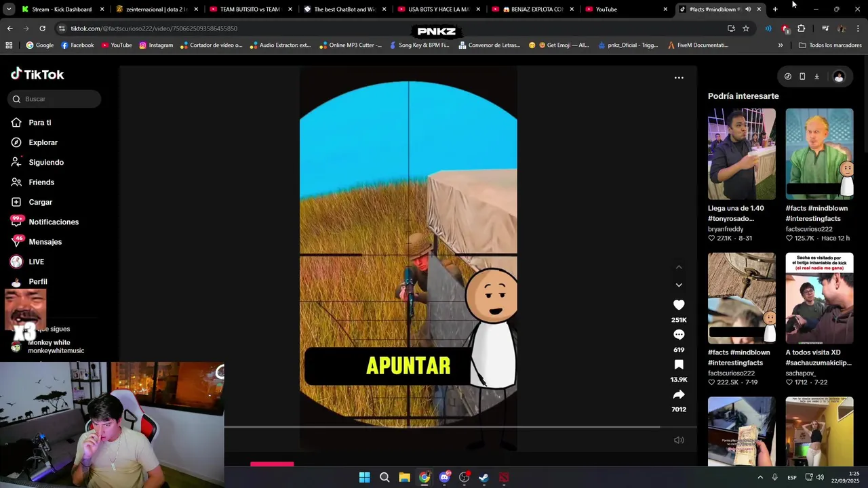This screenshot has height=488, width=868.
Task: Mute the TikTok tab audio icon
Action: [x=748, y=9]
